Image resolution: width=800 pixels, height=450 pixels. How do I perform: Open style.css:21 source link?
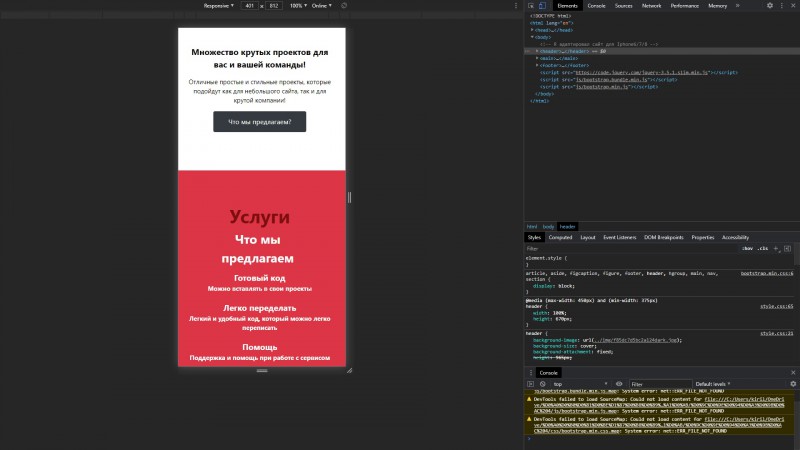coord(777,334)
